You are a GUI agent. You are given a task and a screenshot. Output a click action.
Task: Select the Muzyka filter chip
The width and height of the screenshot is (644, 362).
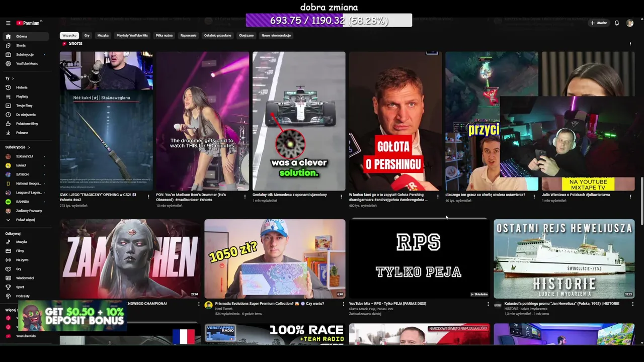coord(103,36)
